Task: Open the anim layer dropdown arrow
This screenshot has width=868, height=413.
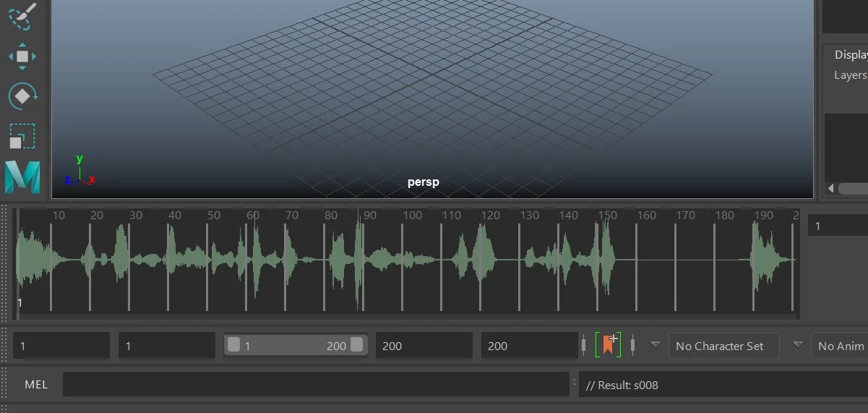Action: (798, 345)
